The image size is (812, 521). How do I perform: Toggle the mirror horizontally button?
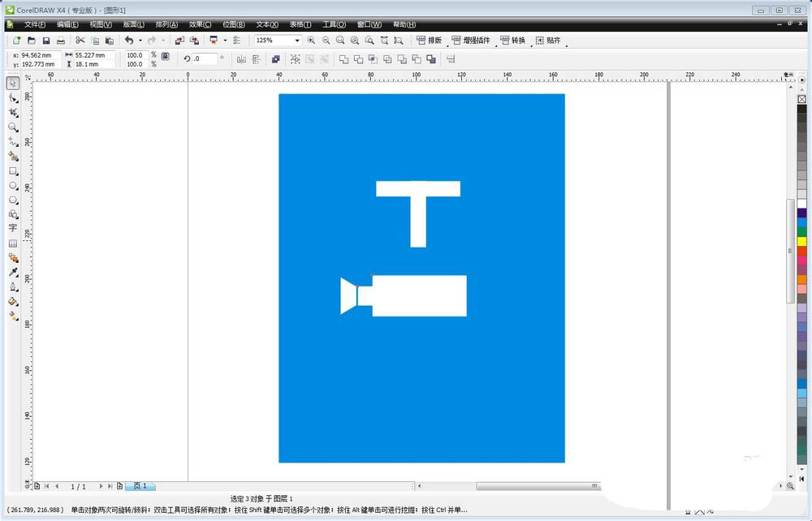pos(241,58)
